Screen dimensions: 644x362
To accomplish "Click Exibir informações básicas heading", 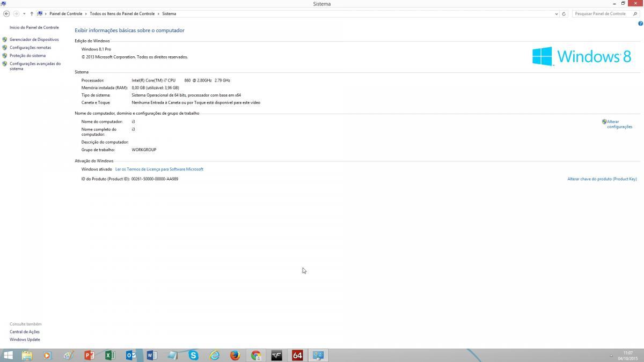I will click(x=129, y=31).
